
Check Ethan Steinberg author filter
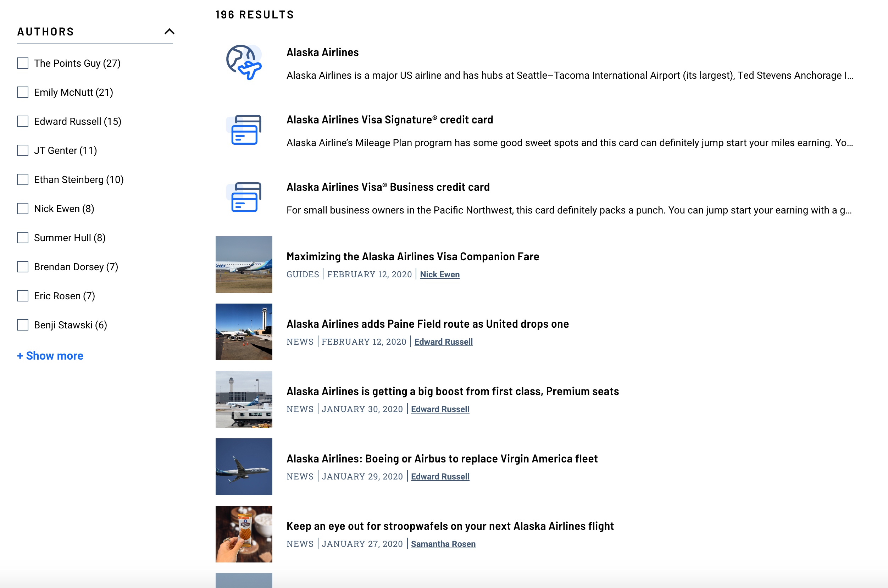(22, 179)
